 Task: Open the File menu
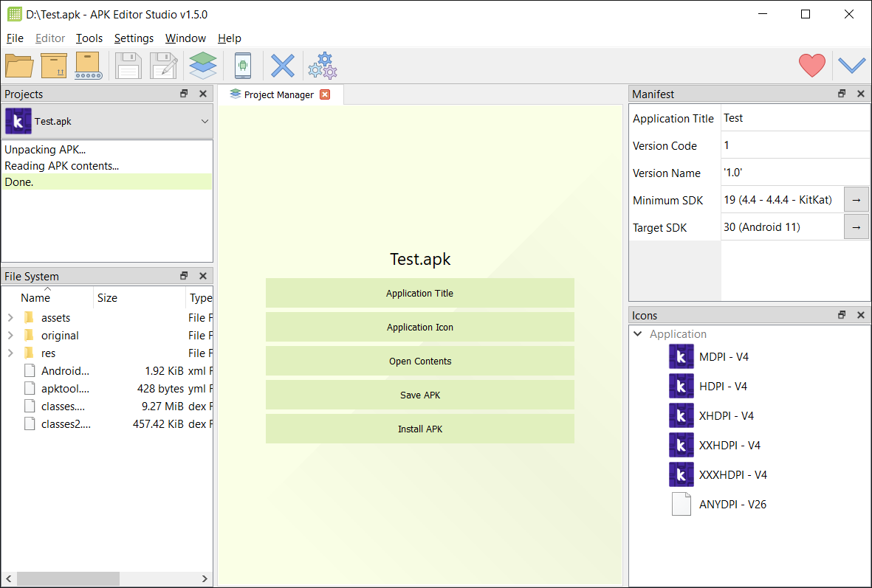[15, 38]
